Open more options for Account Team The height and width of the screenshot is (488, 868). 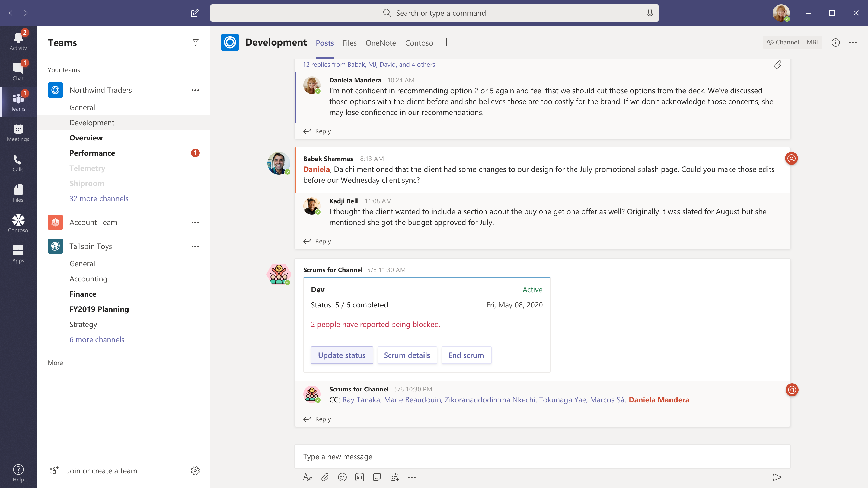pos(195,222)
